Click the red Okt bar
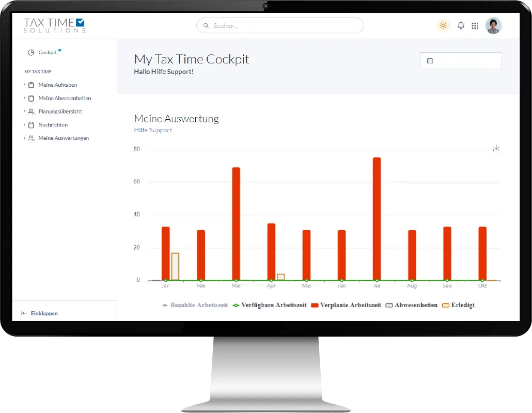This screenshot has width=532, height=413. (482, 253)
